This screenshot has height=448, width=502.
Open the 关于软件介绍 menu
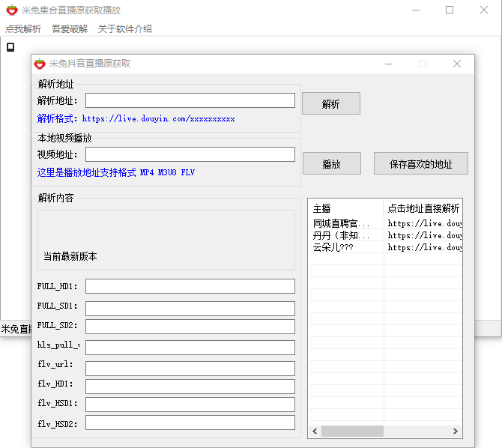click(125, 28)
